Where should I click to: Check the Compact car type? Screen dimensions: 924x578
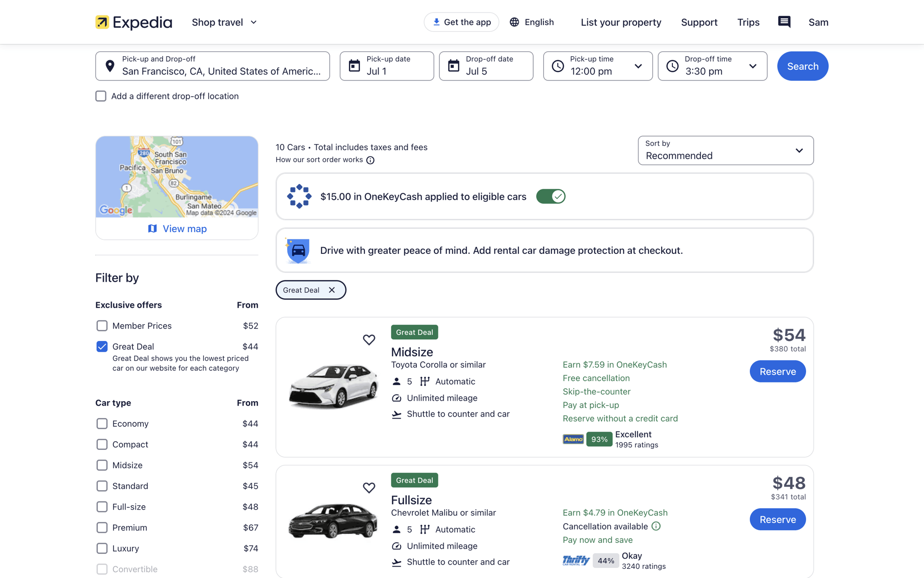102,444
